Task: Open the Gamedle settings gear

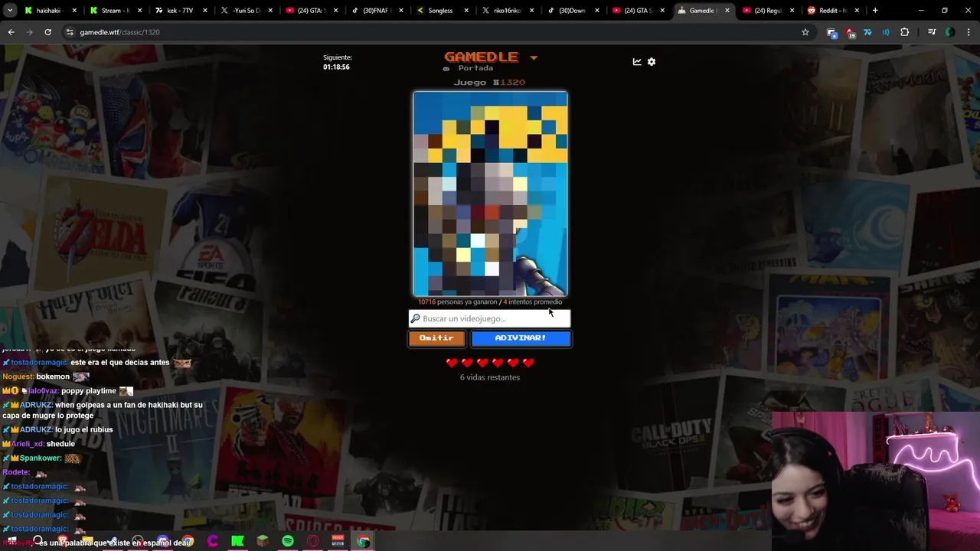Action: coord(652,62)
